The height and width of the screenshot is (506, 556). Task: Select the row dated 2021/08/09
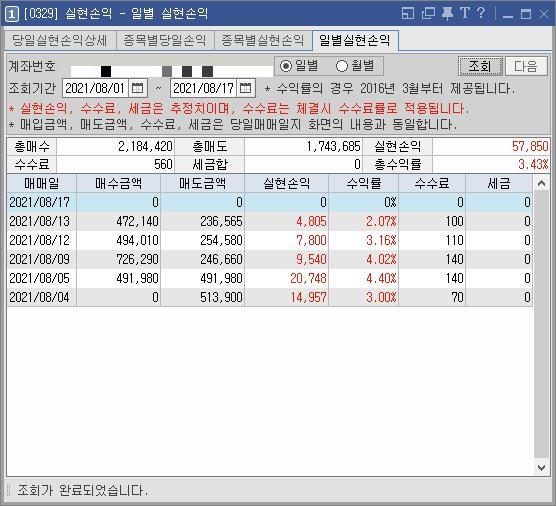pos(270,259)
